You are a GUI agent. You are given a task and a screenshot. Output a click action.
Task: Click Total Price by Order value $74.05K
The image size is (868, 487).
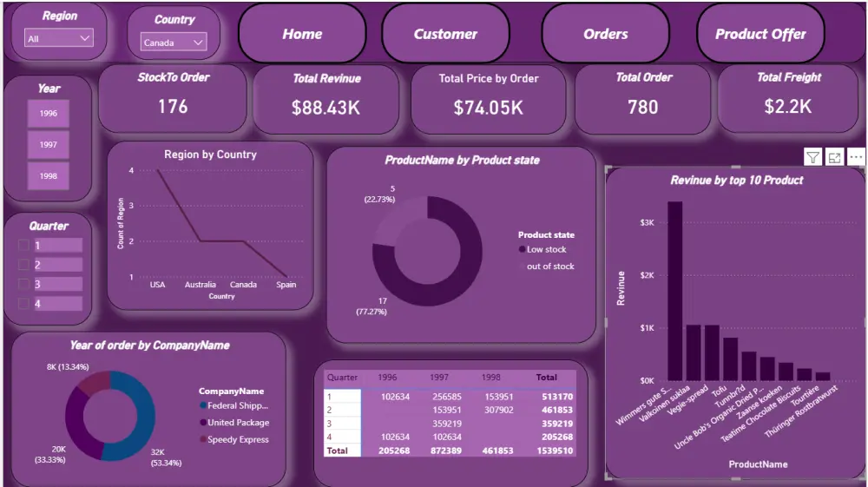pos(488,108)
